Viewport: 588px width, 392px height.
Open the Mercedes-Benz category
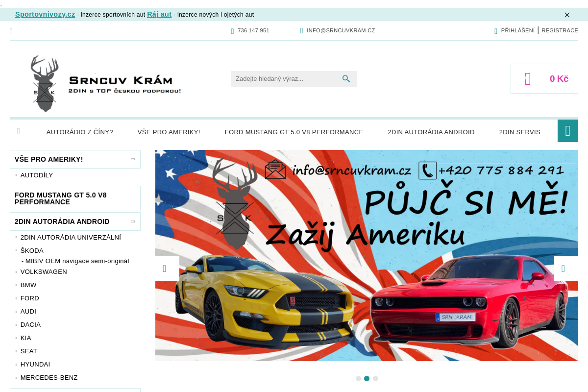pyautogui.click(x=49, y=378)
